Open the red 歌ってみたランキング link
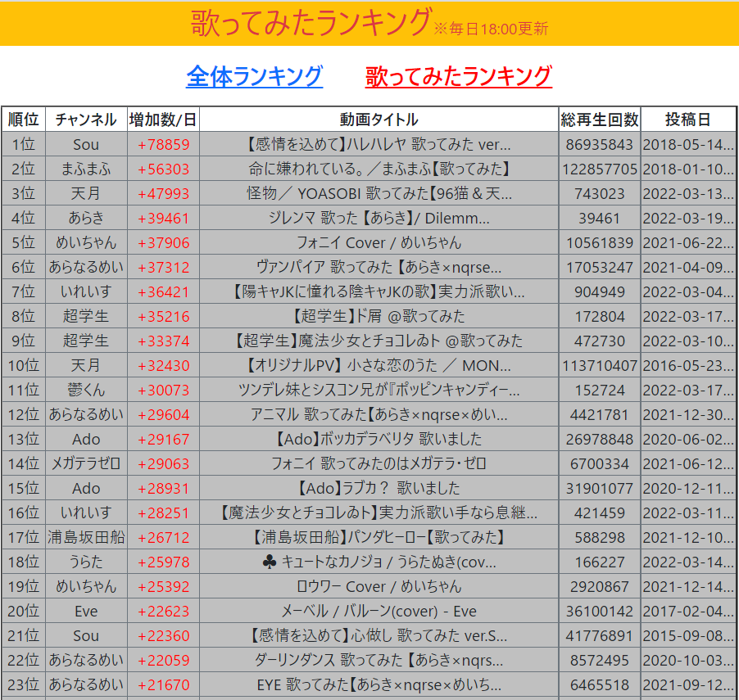Viewport: 739px width, 700px height. (x=459, y=76)
